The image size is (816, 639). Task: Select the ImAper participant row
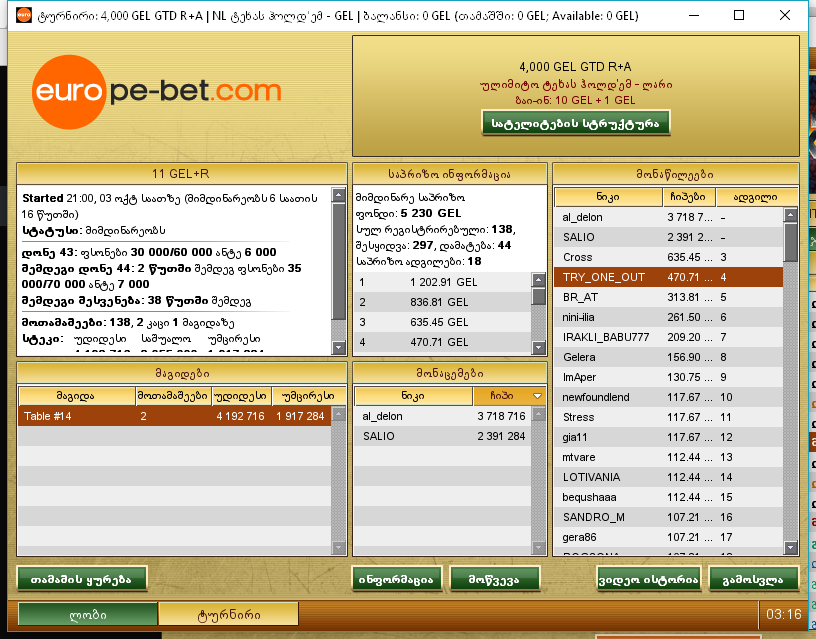tap(669, 377)
